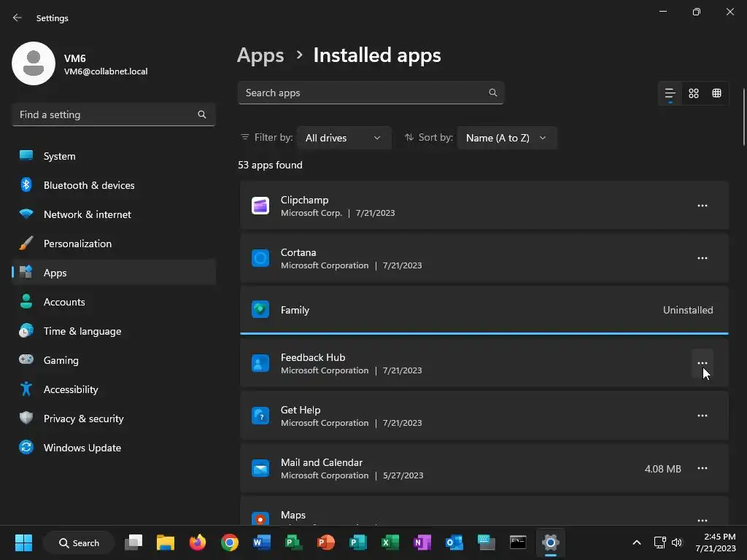This screenshot has width=747, height=560.
Task: Switch to grid view layout icon
Action: [x=694, y=93]
